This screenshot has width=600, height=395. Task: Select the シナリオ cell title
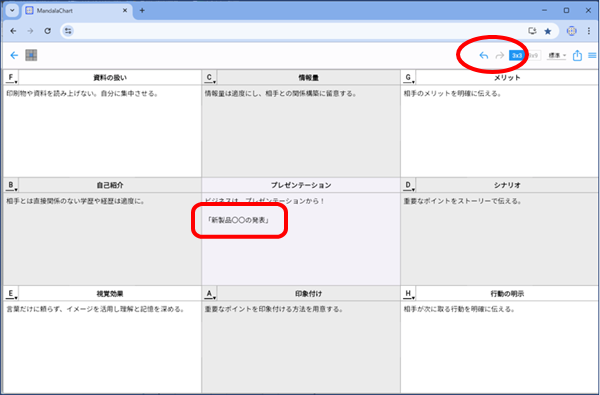(507, 185)
